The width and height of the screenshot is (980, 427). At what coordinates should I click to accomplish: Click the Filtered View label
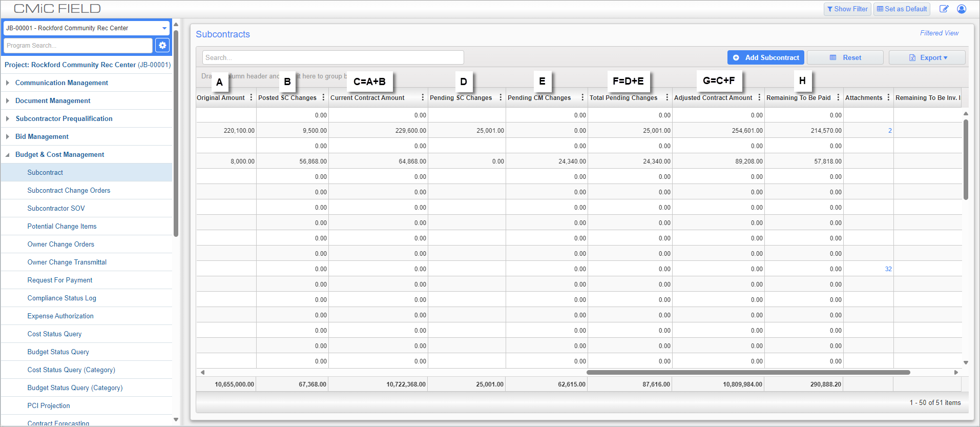tap(939, 33)
